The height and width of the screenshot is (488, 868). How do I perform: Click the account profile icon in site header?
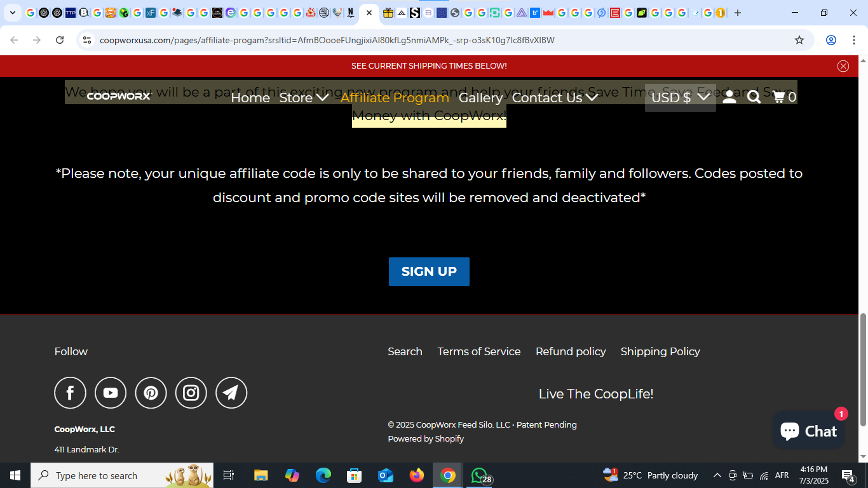coord(729,97)
